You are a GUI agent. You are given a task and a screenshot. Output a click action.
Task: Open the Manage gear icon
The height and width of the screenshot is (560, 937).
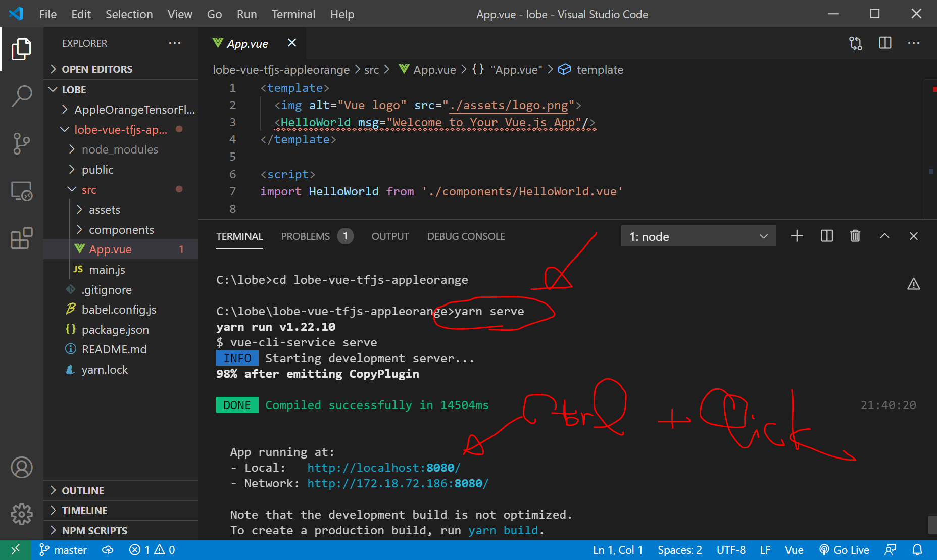point(21,514)
